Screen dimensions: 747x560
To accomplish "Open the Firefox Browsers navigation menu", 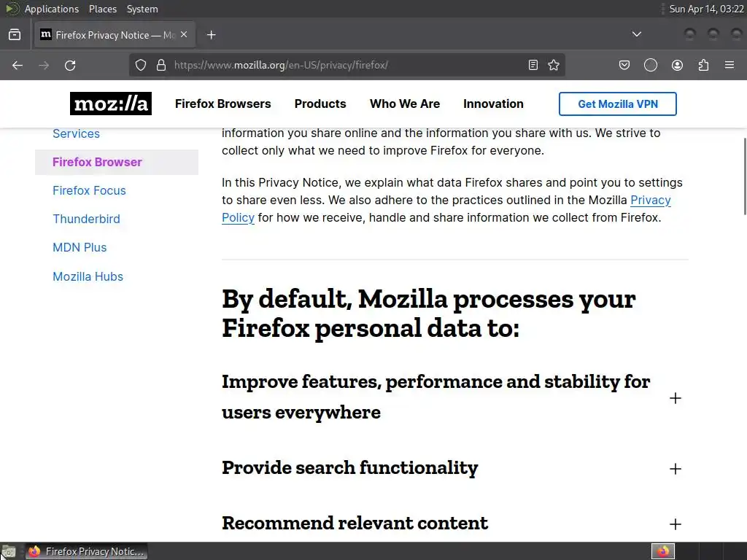I will point(222,104).
